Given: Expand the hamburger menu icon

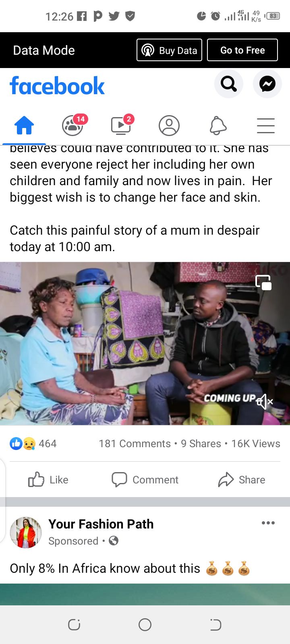Looking at the screenshot, I should point(266,126).
